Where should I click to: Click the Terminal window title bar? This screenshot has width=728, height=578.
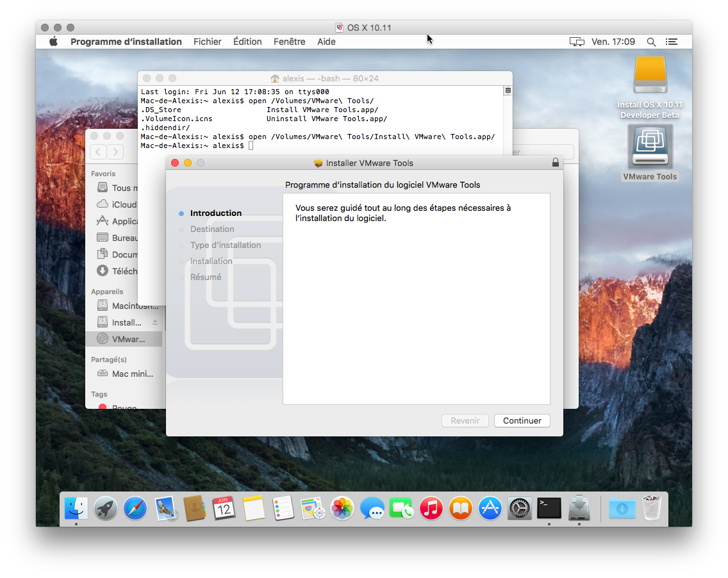325,78
